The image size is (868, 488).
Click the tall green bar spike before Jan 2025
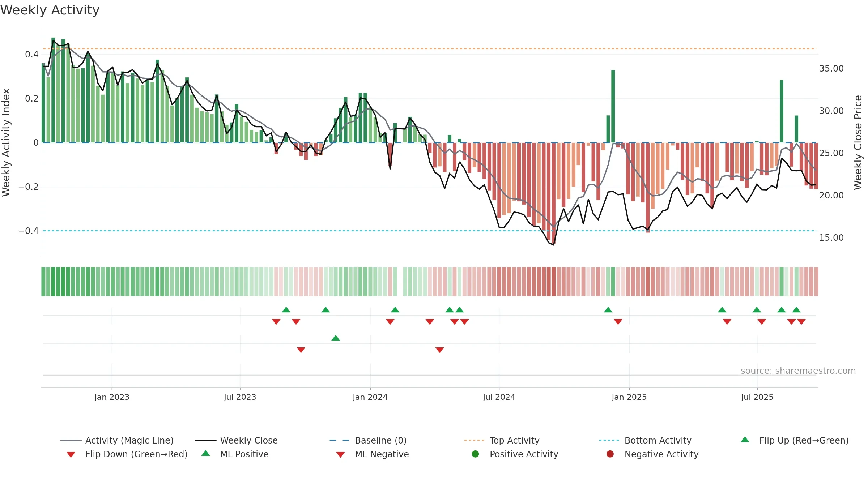coord(613,106)
